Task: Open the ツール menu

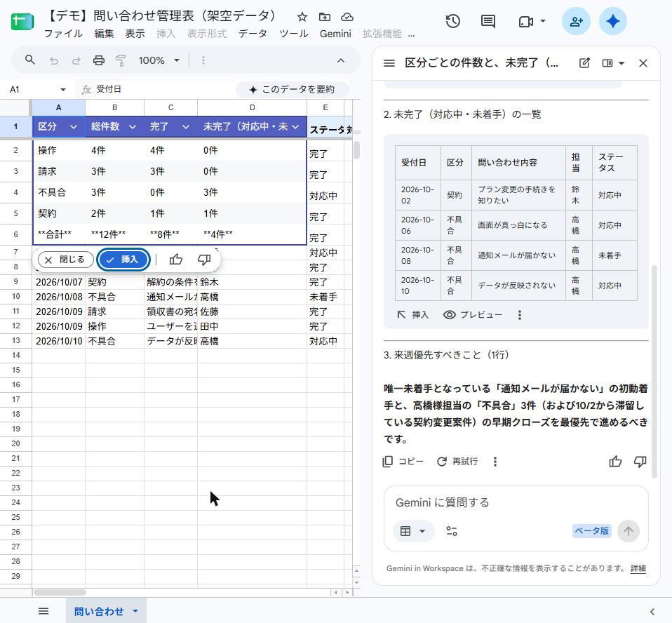Action: click(294, 34)
